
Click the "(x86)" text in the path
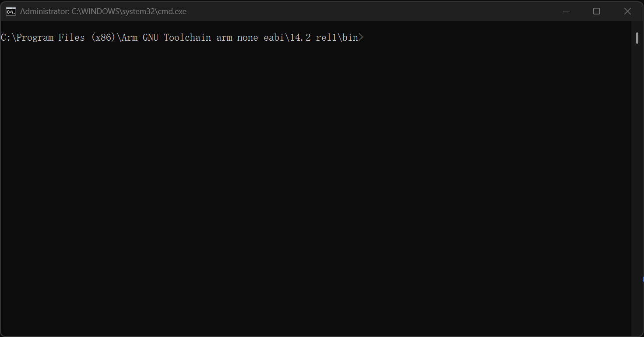click(x=103, y=38)
